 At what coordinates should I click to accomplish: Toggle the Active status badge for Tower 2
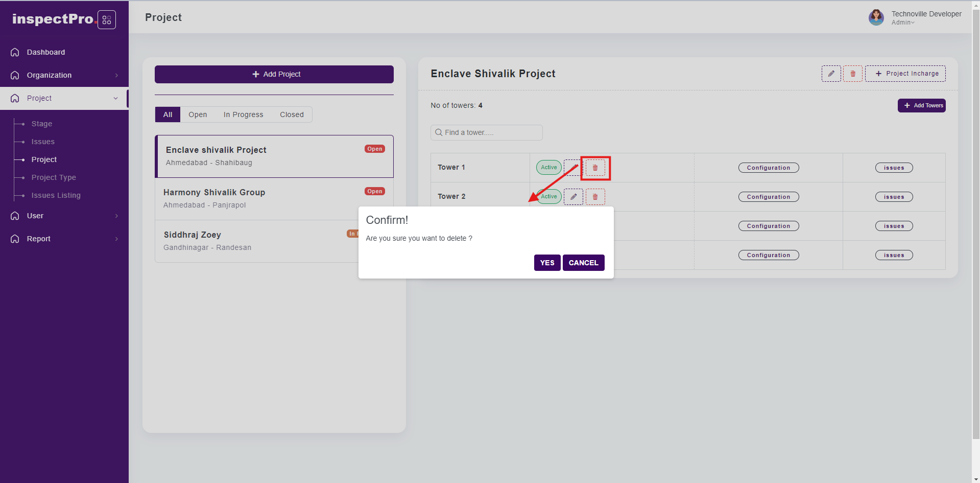pos(549,197)
